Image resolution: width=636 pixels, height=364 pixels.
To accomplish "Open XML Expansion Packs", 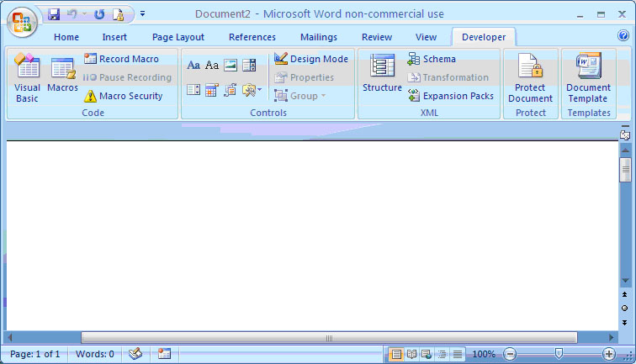I will click(x=450, y=96).
